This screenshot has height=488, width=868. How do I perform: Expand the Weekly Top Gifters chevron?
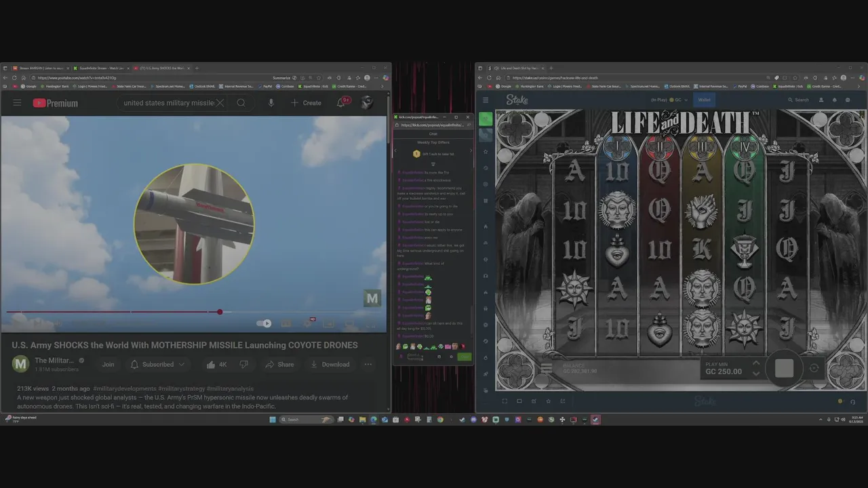click(433, 163)
